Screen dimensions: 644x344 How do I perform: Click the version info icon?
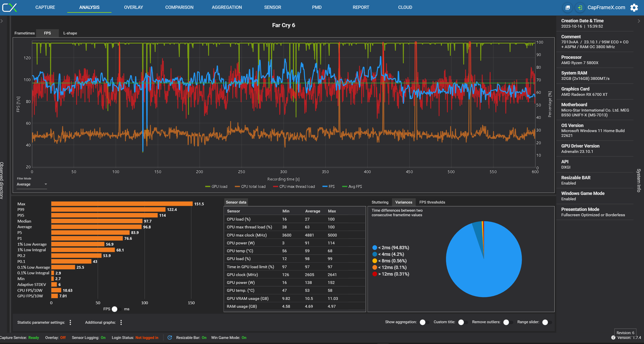[613, 338]
